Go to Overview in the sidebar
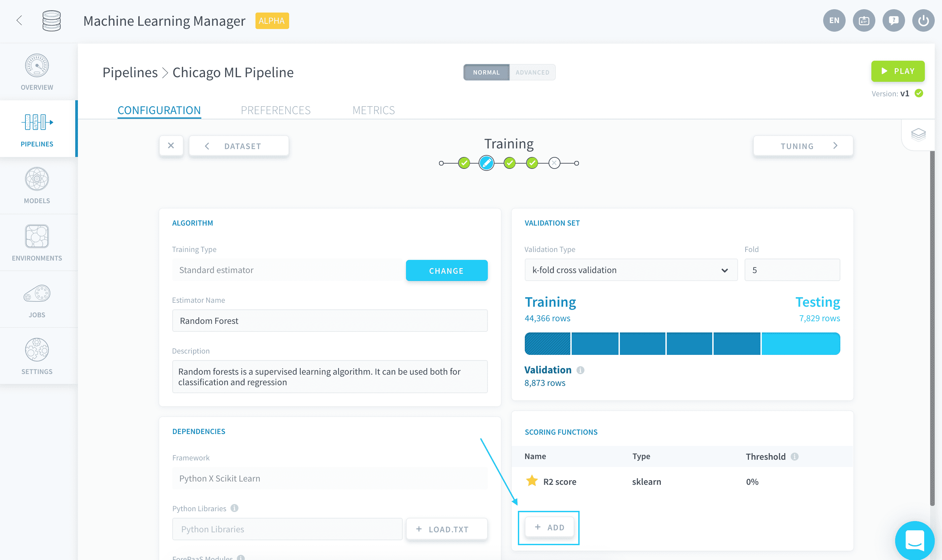Viewport: 942px width, 560px height. pyautogui.click(x=37, y=72)
